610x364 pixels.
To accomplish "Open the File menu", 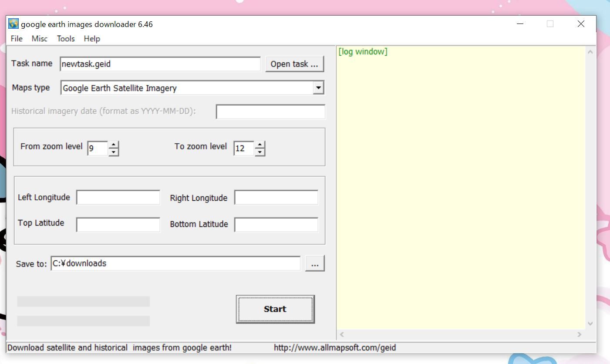I will [16, 39].
